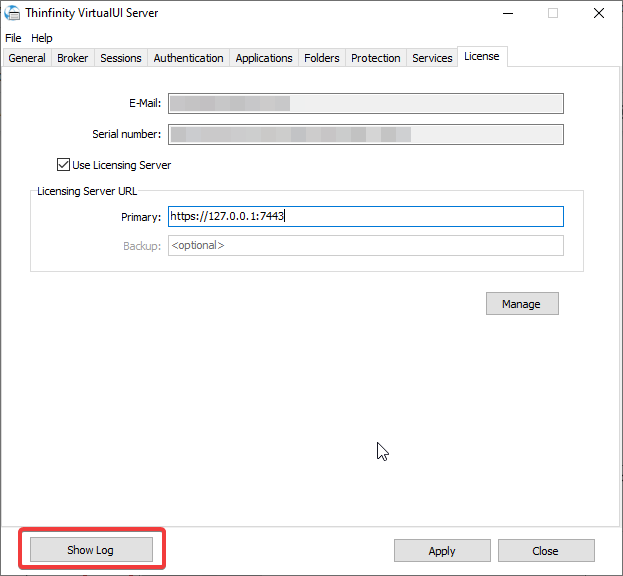Open the File menu

[13, 38]
